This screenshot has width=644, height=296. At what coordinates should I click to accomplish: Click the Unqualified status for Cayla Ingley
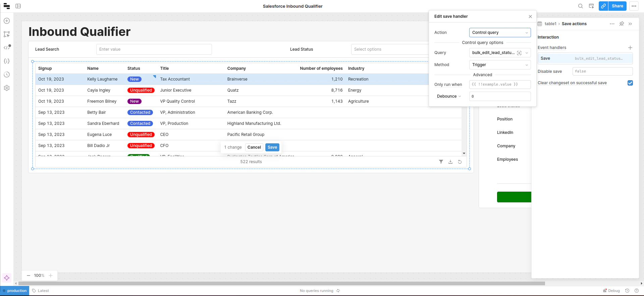coord(141,90)
